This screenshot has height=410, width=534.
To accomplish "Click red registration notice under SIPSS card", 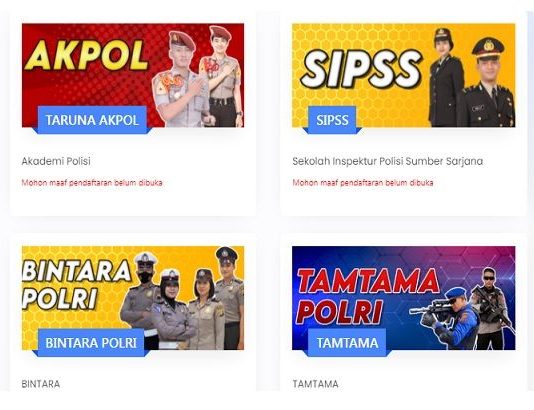I will pyautogui.click(x=363, y=183).
